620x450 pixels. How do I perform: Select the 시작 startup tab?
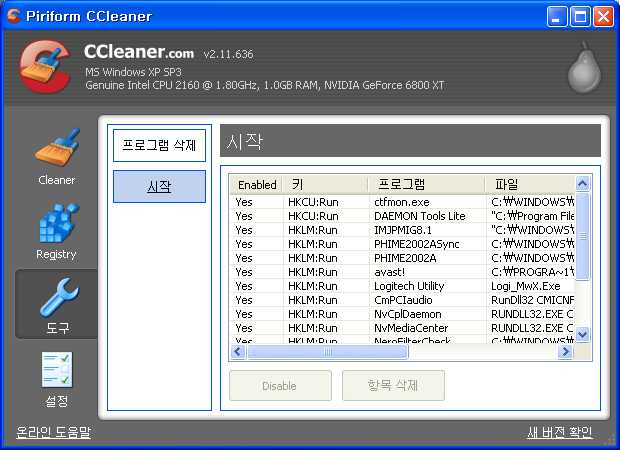pyautogui.click(x=159, y=186)
